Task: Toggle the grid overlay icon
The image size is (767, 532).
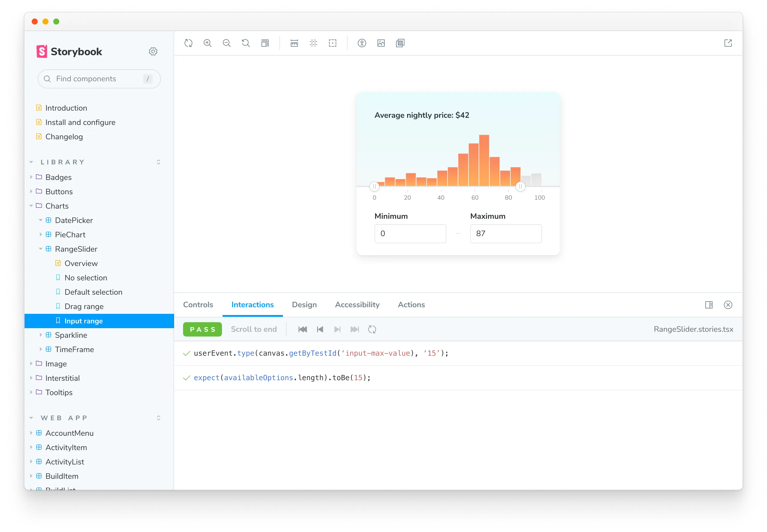Action: [314, 43]
